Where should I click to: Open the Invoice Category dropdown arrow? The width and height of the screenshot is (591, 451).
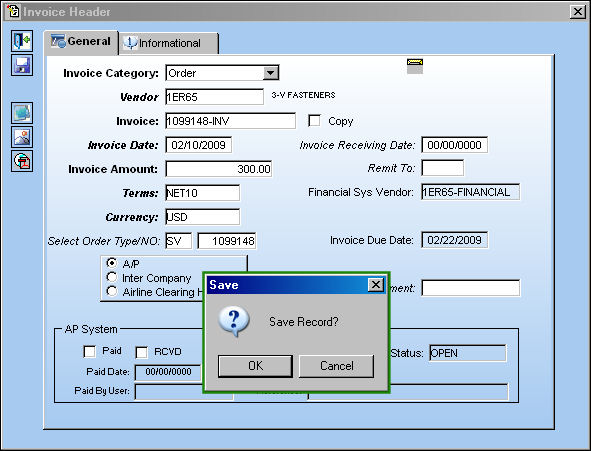271,73
